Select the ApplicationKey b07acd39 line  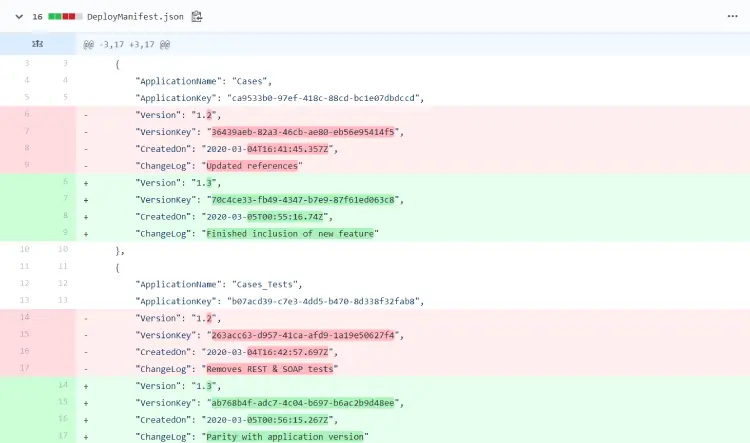pos(280,301)
